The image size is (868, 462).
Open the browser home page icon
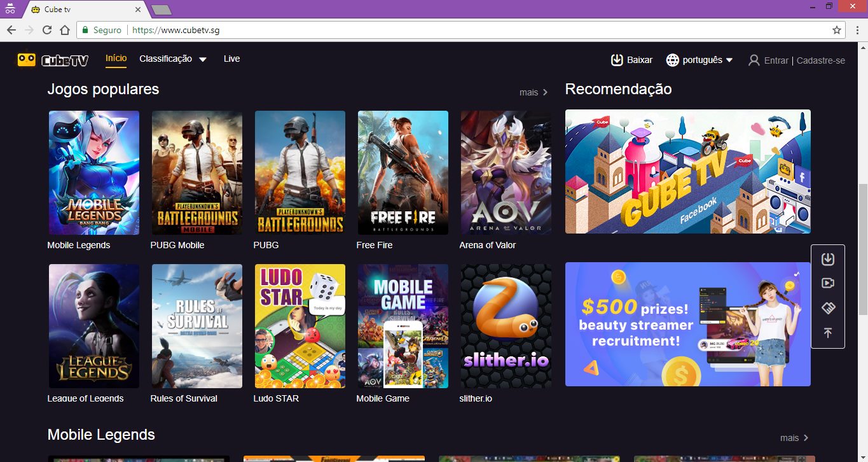(x=64, y=30)
